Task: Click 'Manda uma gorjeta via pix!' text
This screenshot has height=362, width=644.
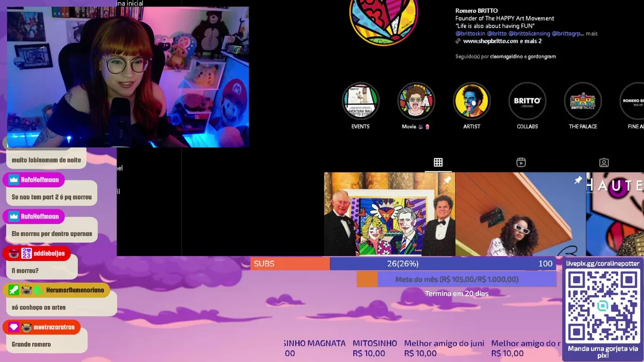Action: click(x=603, y=352)
